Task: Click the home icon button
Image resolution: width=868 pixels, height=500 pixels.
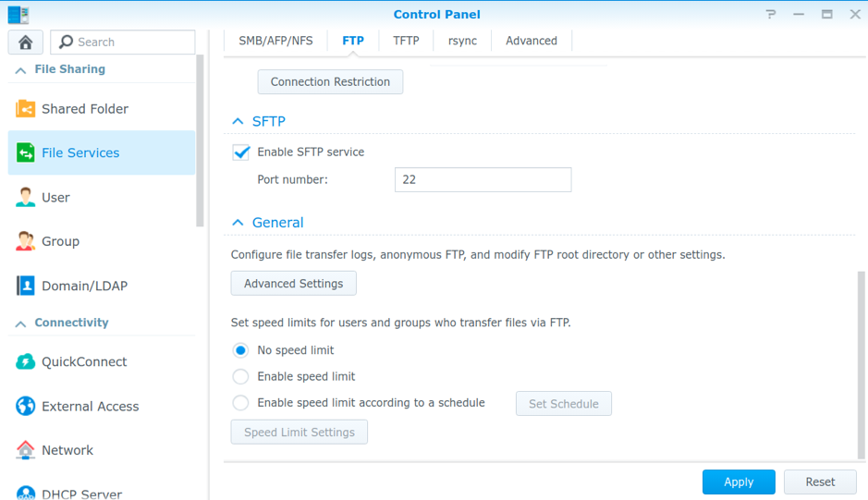Action: tap(26, 42)
